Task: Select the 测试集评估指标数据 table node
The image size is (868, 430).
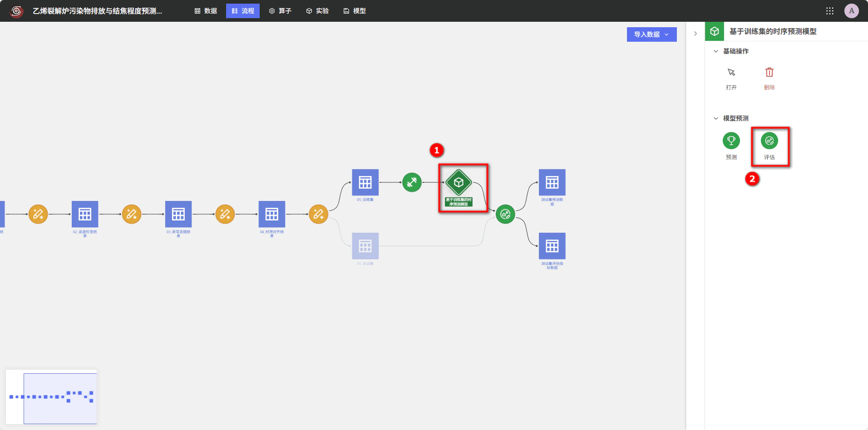Action: click(x=552, y=246)
